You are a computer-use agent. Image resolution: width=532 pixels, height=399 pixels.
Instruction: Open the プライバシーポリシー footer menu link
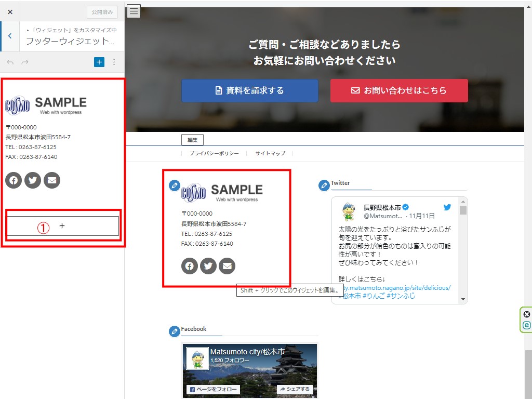pyautogui.click(x=214, y=154)
